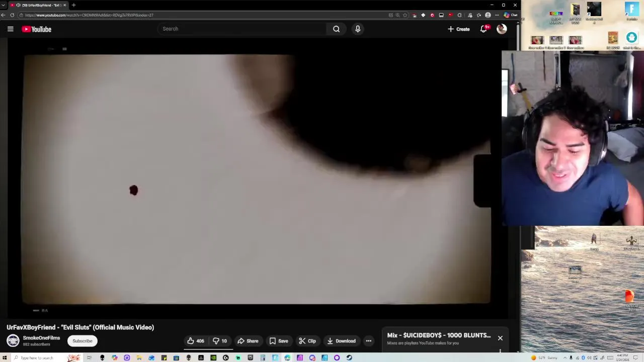Open Resident Evil 4 desktop shortcut
Image resolution: width=644 pixels, height=362 pixels.
(x=594, y=13)
